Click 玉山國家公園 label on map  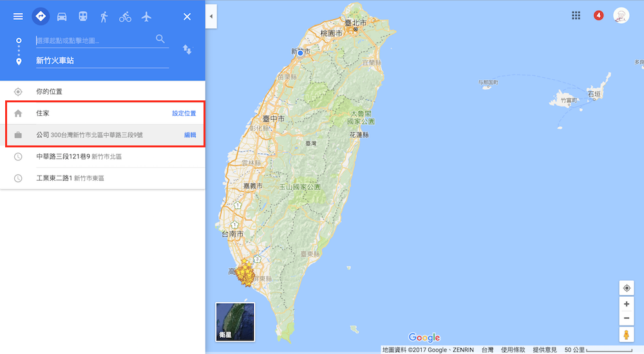(x=300, y=187)
